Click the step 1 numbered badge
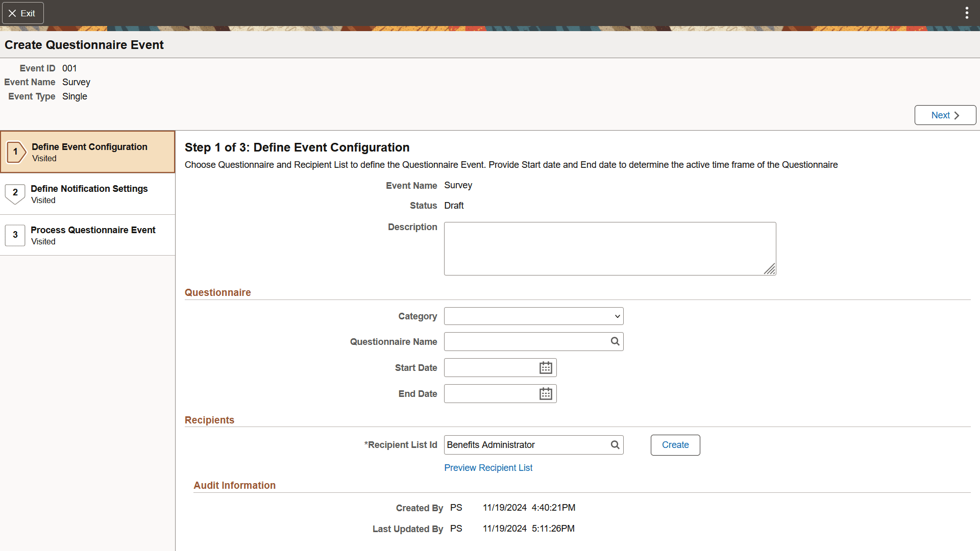This screenshot has height=551, width=980. 16,152
